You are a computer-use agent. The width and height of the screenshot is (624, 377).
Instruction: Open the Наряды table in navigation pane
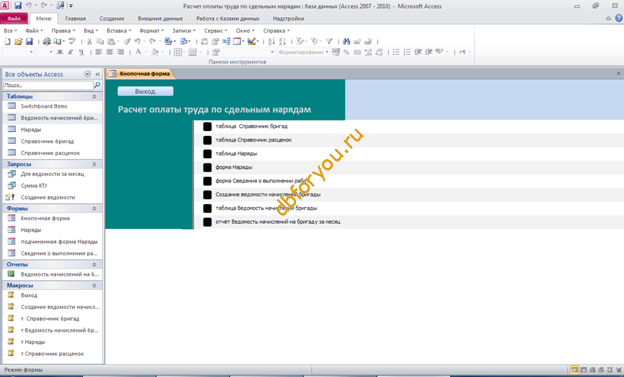pyautogui.click(x=31, y=129)
